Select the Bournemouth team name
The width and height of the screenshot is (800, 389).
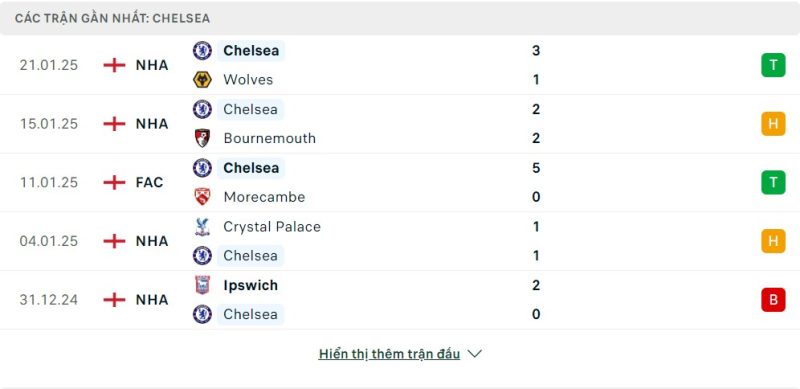pyautogui.click(x=269, y=138)
